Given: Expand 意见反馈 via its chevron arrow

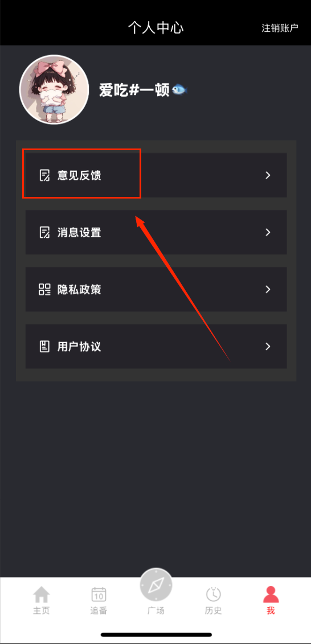Looking at the screenshot, I should pos(268,175).
